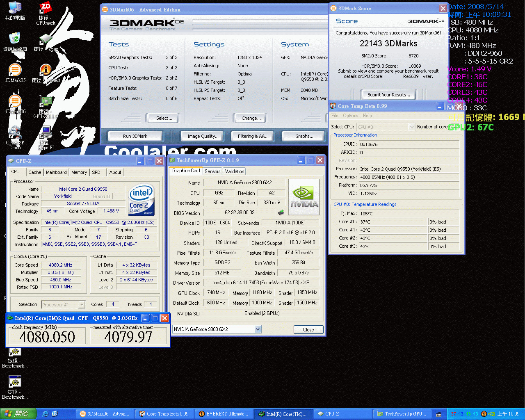Image resolution: width=525 pixels, height=420 pixels.
Task: Open the everest shortcut desktop icon
Action: point(46,73)
